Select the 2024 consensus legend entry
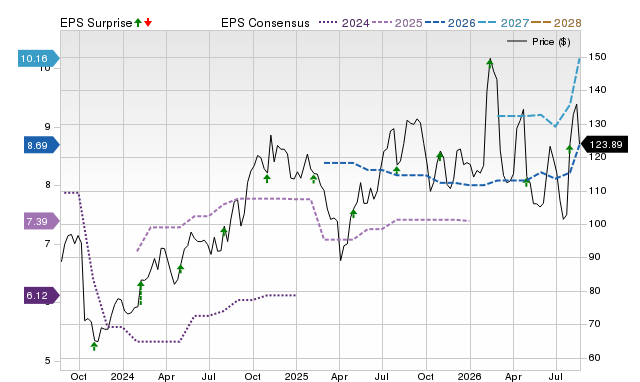The image size is (640, 382). [344, 23]
